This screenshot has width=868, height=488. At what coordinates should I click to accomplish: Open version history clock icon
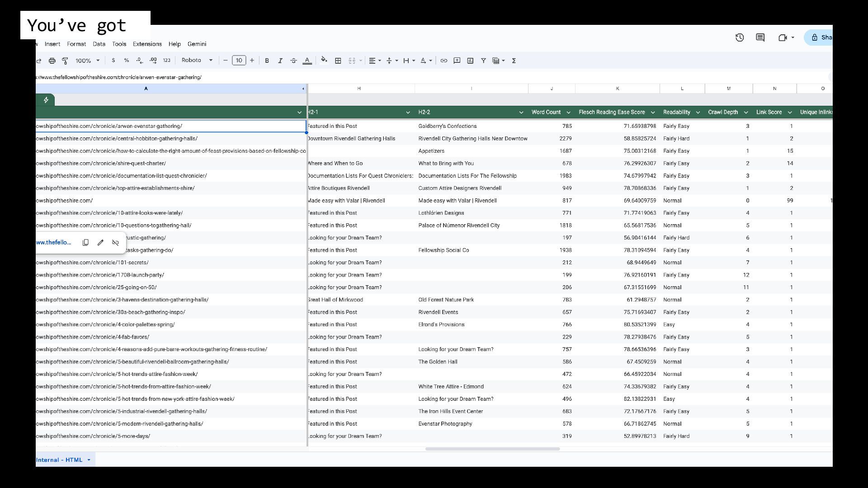tap(740, 38)
